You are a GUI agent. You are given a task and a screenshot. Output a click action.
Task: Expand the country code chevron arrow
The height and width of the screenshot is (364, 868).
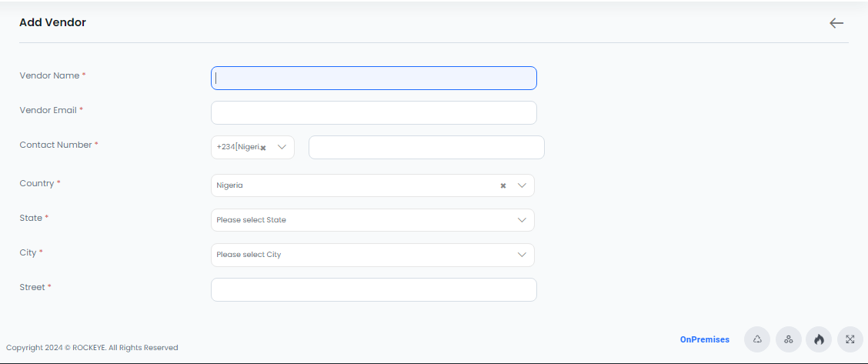click(x=282, y=147)
